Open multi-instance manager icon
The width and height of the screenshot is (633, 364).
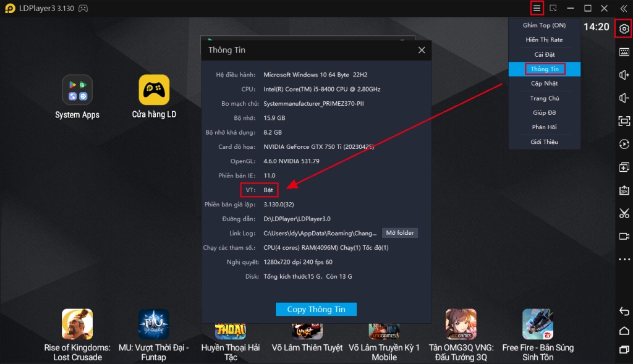[624, 167]
